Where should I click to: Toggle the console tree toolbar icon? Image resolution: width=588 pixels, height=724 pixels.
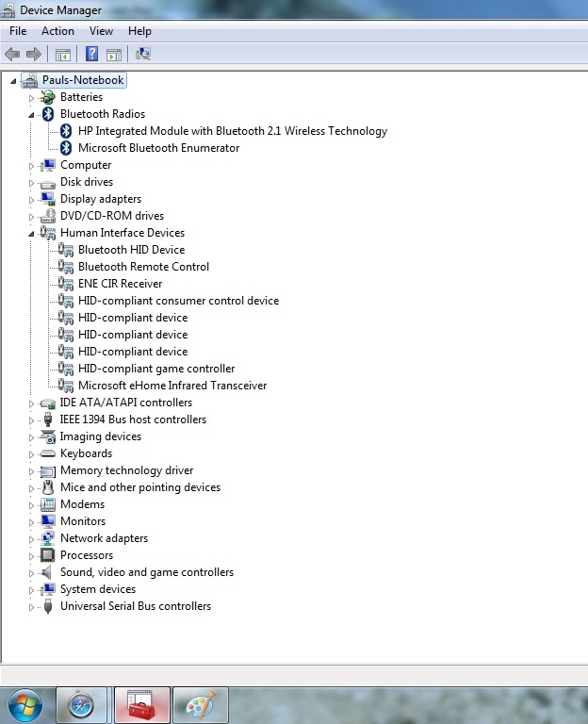[63, 55]
